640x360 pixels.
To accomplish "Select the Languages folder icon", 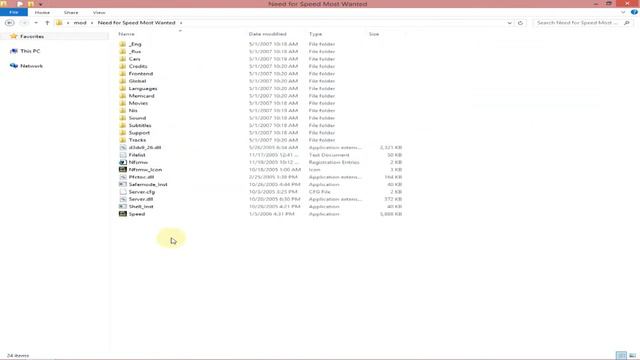I will (122, 88).
